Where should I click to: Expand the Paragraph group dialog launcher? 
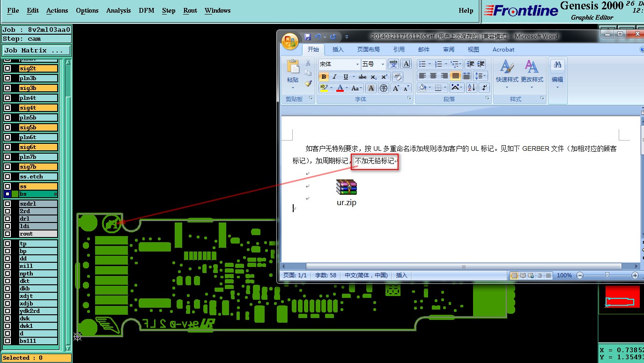(488, 98)
